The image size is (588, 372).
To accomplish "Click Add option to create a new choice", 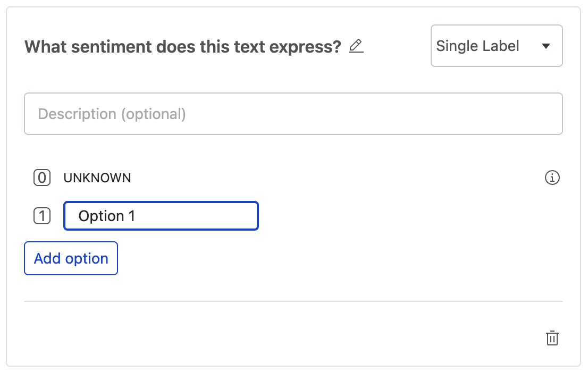I will click(71, 258).
